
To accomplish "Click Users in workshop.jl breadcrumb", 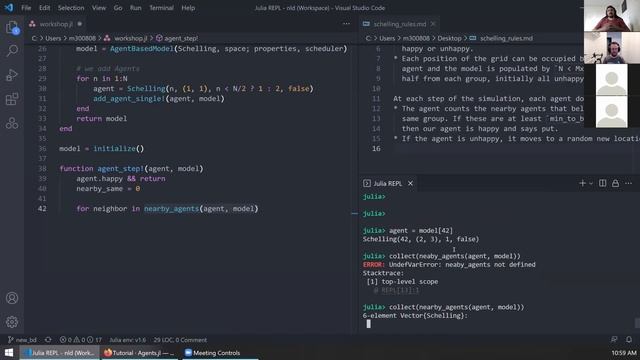I will [x=53, y=38].
